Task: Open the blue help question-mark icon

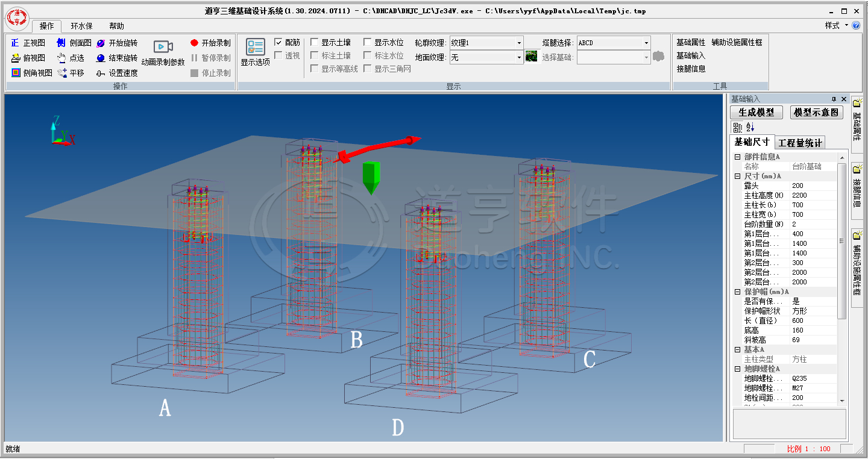Action: (856, 25)
